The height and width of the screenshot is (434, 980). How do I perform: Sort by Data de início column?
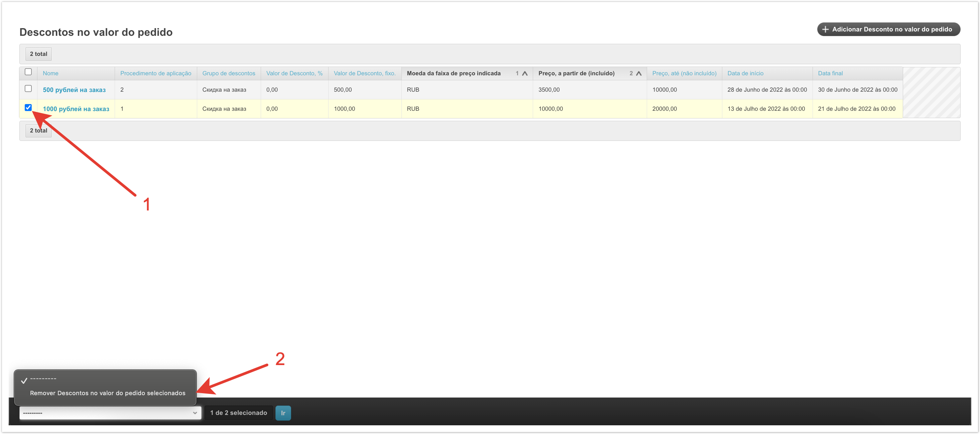[x=745, y=74]
